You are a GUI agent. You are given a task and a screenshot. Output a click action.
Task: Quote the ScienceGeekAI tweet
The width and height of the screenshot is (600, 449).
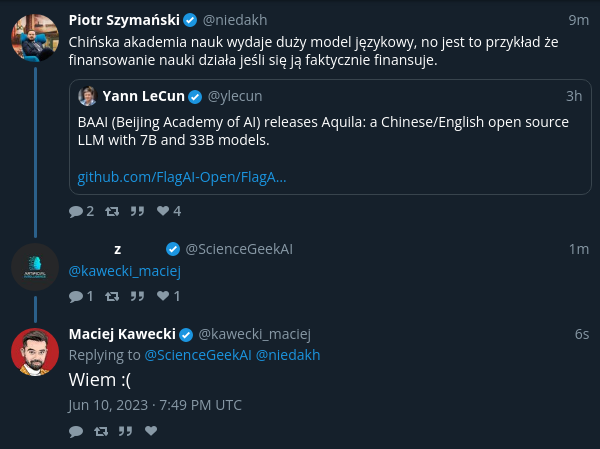click(x=137, y=296)
